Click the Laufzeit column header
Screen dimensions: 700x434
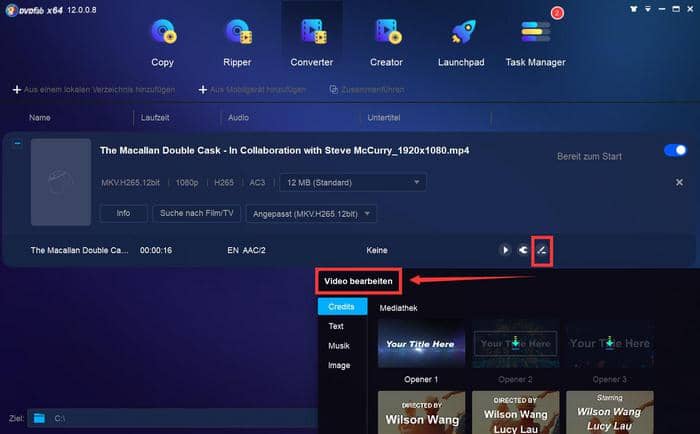155,118
